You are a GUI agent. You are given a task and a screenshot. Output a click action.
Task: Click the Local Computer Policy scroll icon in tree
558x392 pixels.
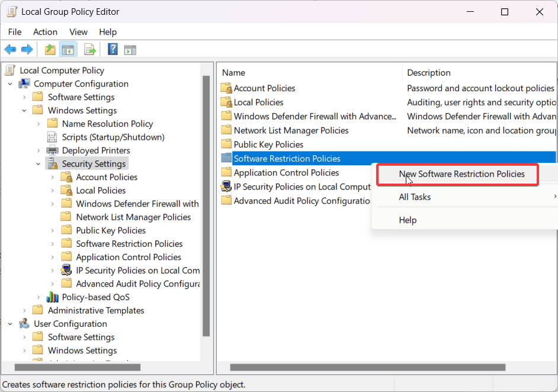tap(11, 70)
